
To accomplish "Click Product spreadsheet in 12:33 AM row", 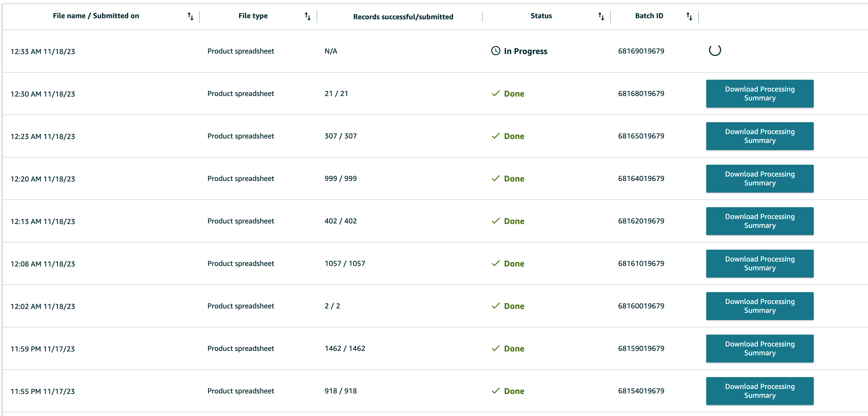I will (241, 51).
